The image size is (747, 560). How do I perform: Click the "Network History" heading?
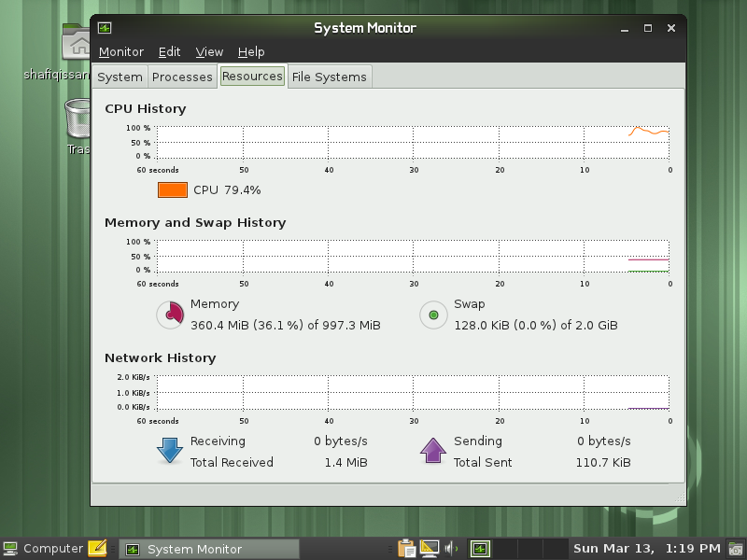pos(160,358)
